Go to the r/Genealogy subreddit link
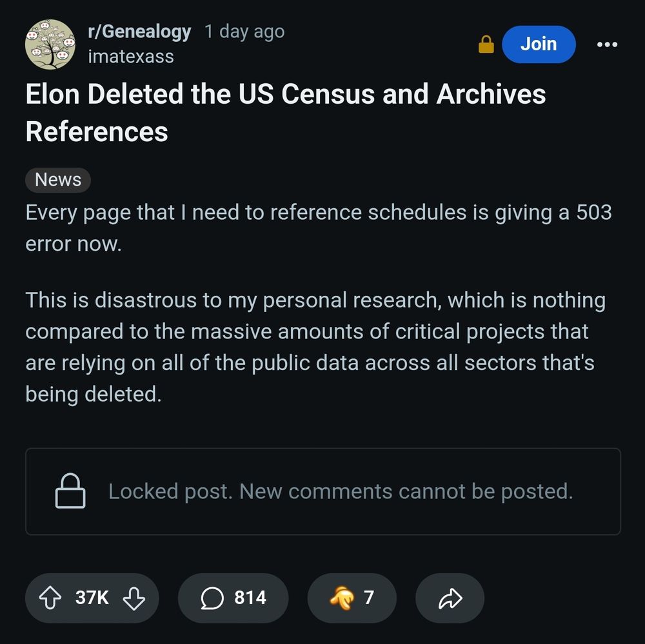 pos(139,32)
